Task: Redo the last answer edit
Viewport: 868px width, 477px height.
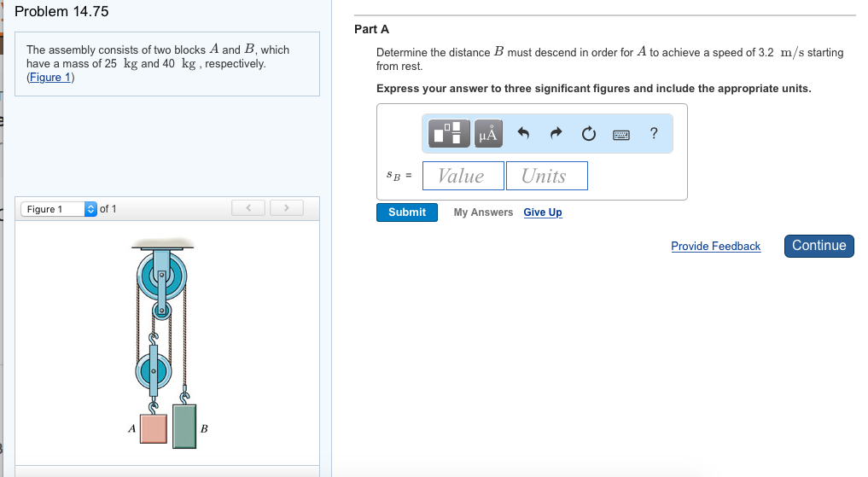Action: tap(556, 133)
